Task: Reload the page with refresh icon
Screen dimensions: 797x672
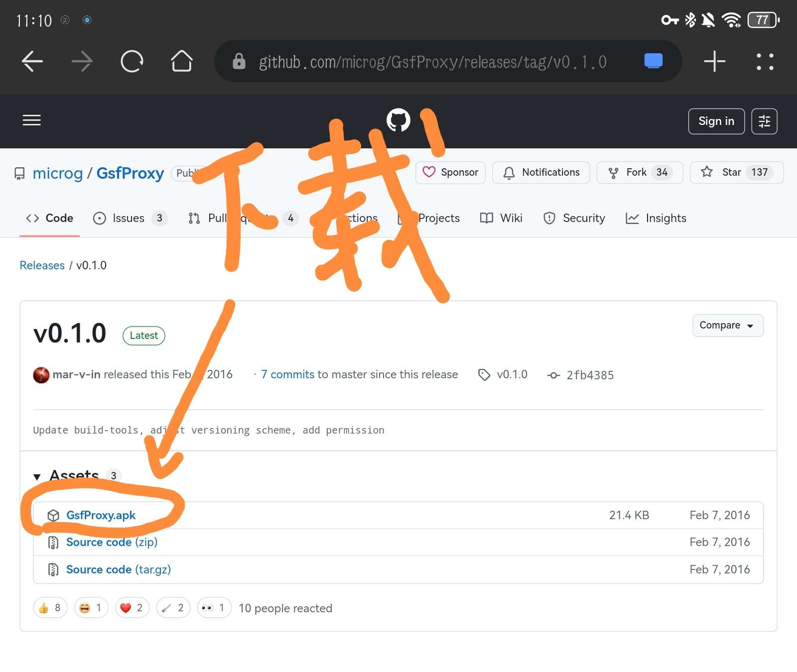Action: (x=132, y=62)
